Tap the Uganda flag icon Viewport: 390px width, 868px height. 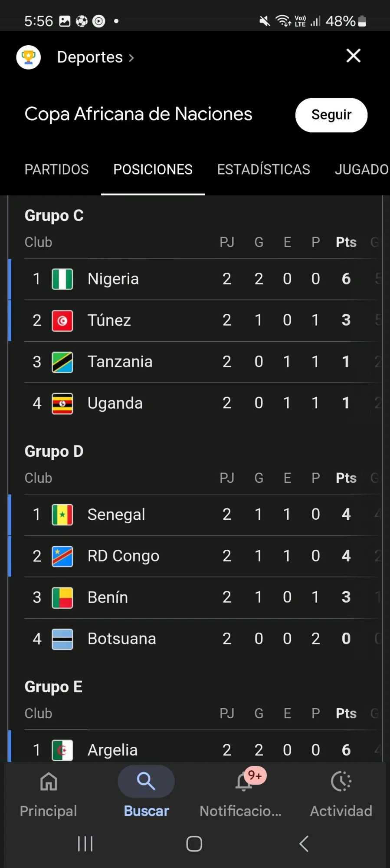62,403
